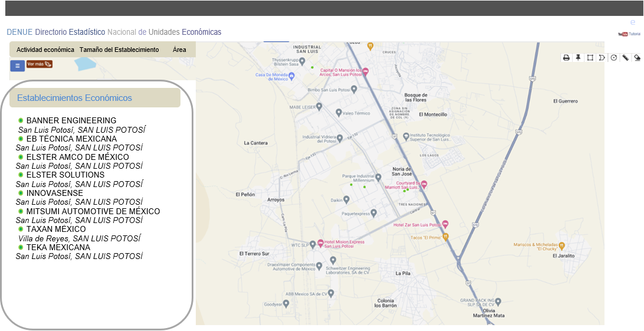Click the Valeo Térmico map pin

[339, 112]
